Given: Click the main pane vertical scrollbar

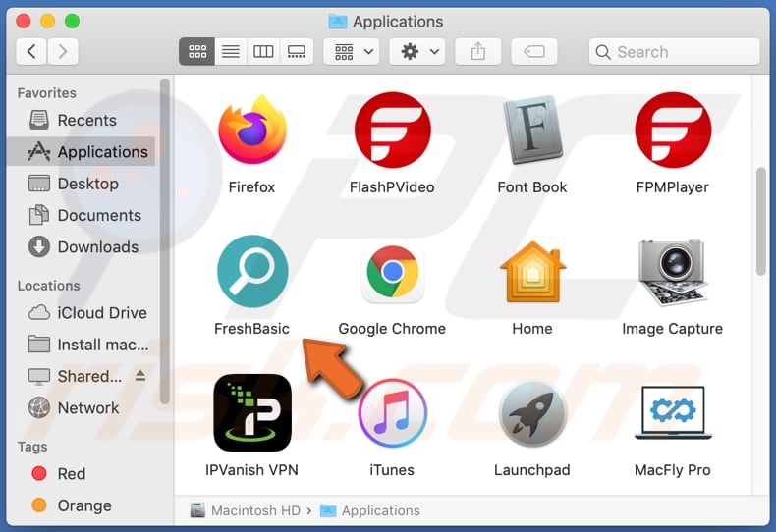Looking at the screenshot, I should pos(761,222).
